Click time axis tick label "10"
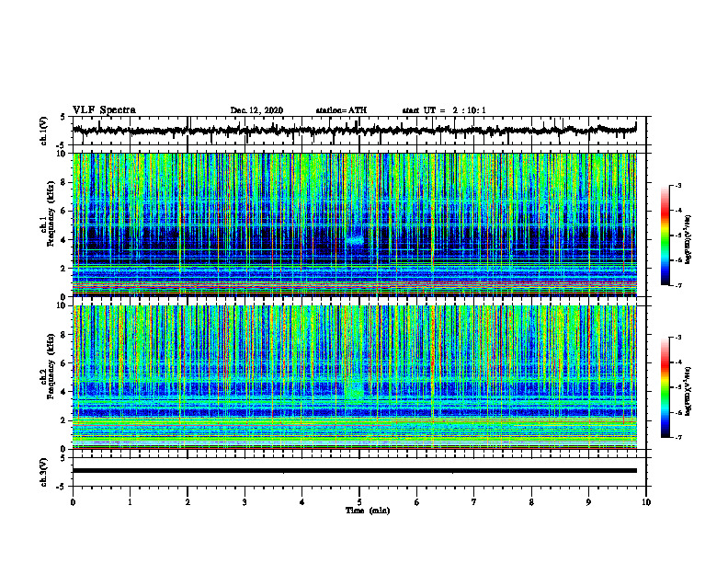Image resolution: width=728 pixels, height=563 pixels. pos(646,502)
